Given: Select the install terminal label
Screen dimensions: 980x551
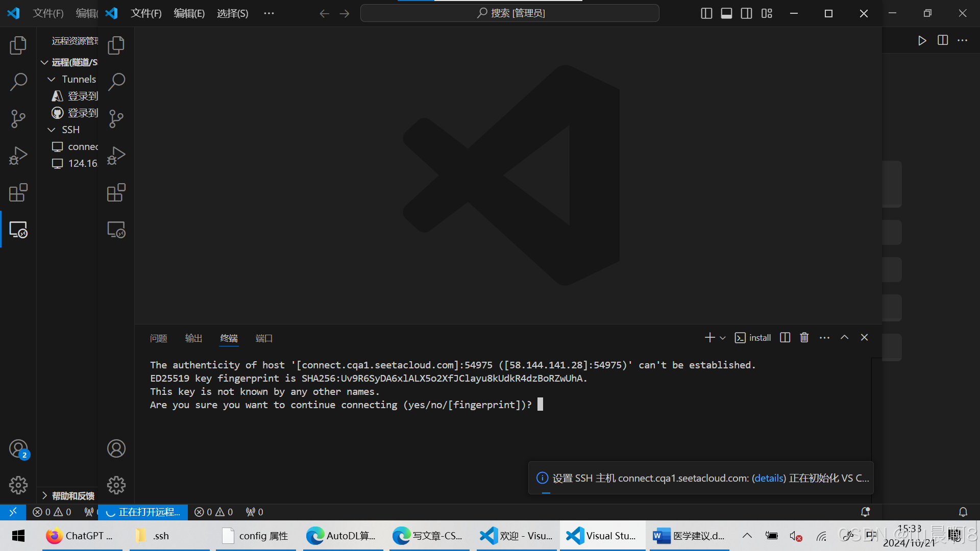Looking at the screenshot, I should [753, 338].
